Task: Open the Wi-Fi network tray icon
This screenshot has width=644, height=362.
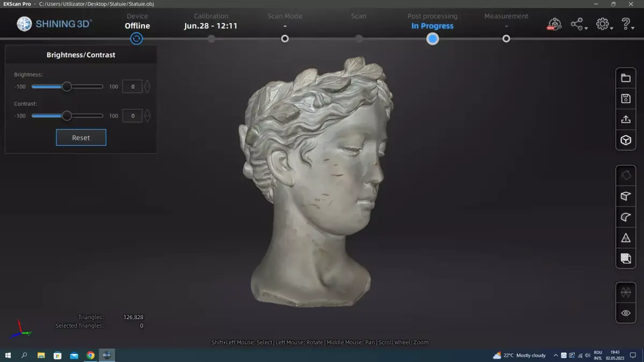Action: click(x=580, y=355)
